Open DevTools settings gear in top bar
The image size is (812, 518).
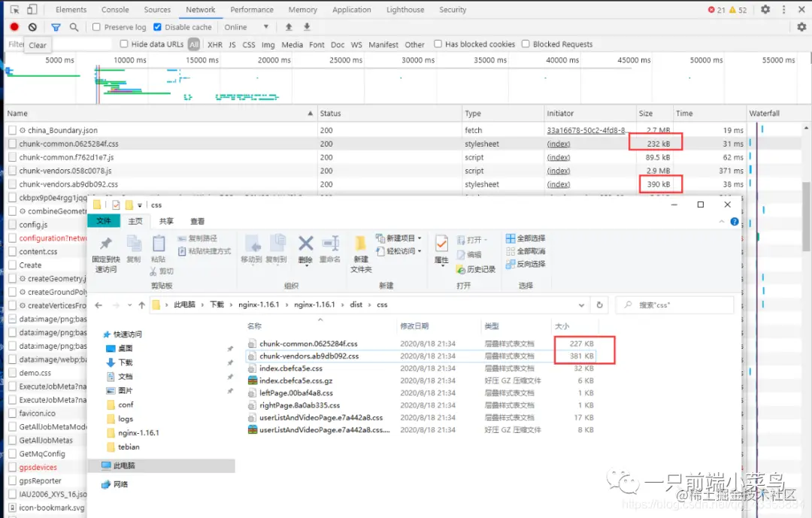(765, 9)
